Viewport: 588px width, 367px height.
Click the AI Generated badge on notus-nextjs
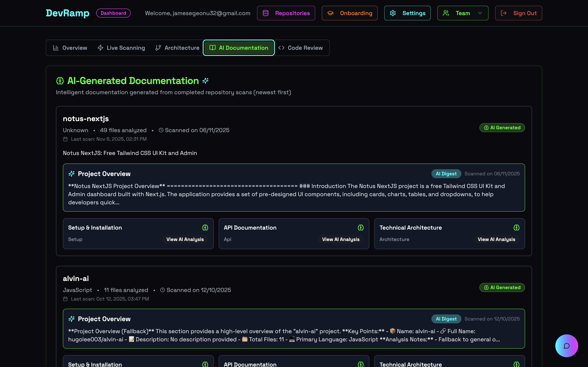tap(502, 127)
